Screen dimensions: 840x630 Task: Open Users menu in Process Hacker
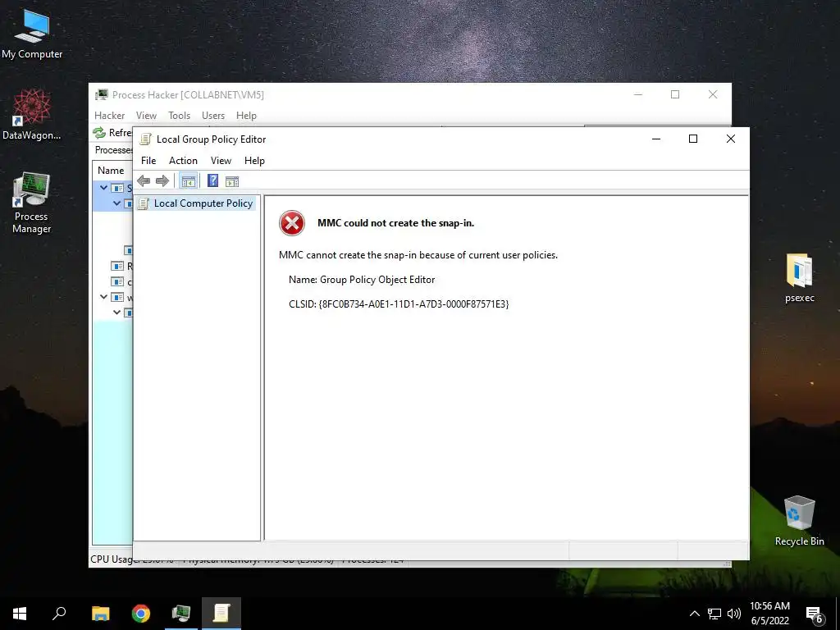[x=213, y=116]
